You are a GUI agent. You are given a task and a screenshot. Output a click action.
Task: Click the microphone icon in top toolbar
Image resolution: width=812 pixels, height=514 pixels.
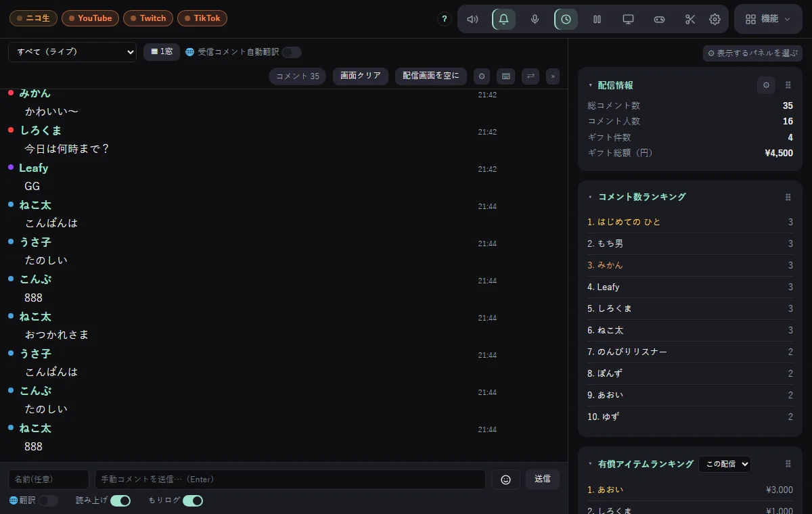click(535, 19)
